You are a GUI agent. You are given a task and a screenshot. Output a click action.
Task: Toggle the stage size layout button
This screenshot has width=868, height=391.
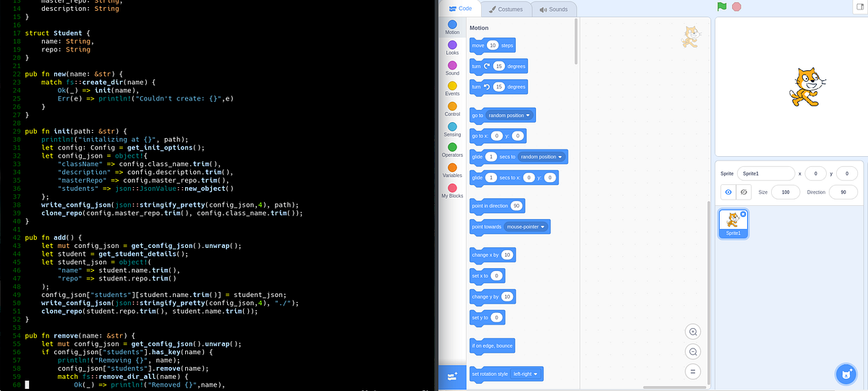pos(859,7)
